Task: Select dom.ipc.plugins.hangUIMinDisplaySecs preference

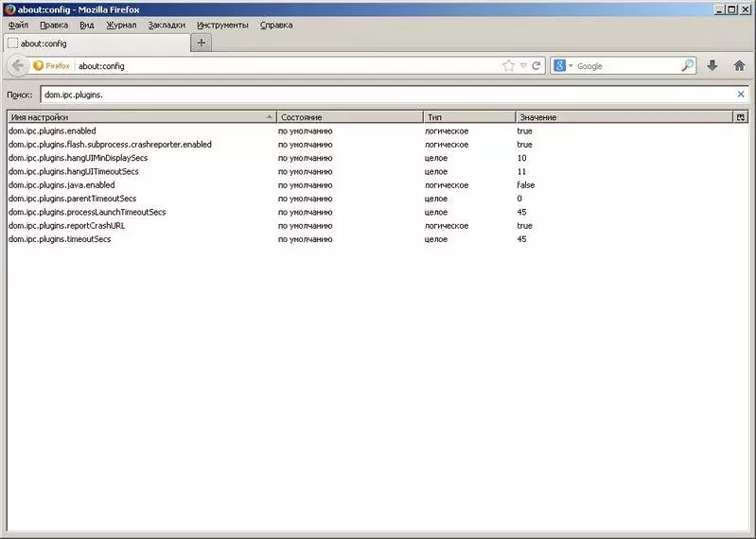Action: click(x=378, y=158)
